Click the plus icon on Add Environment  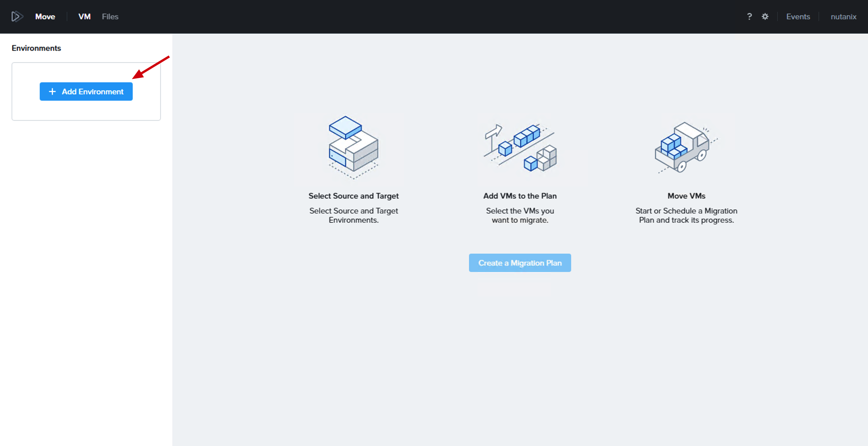52,91
